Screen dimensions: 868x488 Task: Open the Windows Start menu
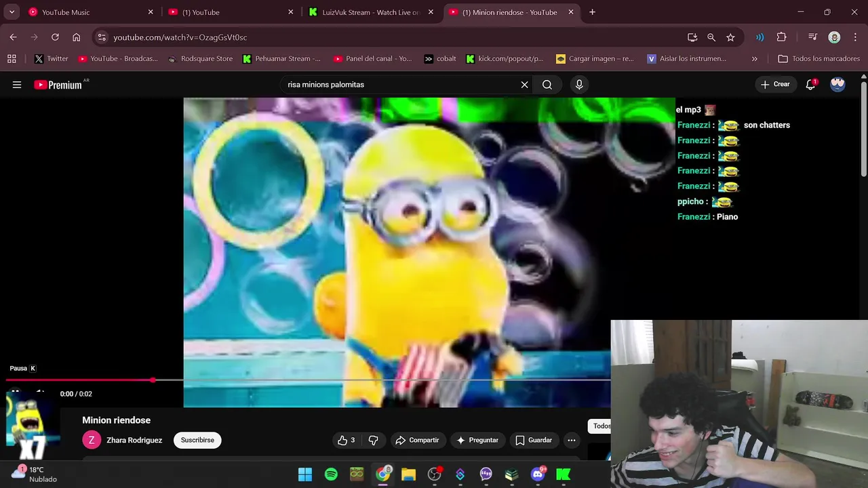pyautogui.click(x=305, y=474)
